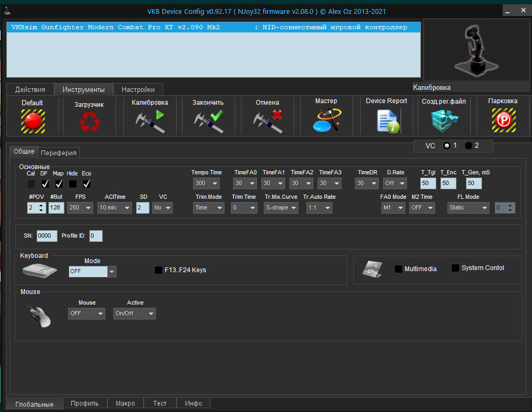The height and width of the screenshot is (412, 532).
Task: Switch to the Макро bottom tab
Action: click(125, 403)
